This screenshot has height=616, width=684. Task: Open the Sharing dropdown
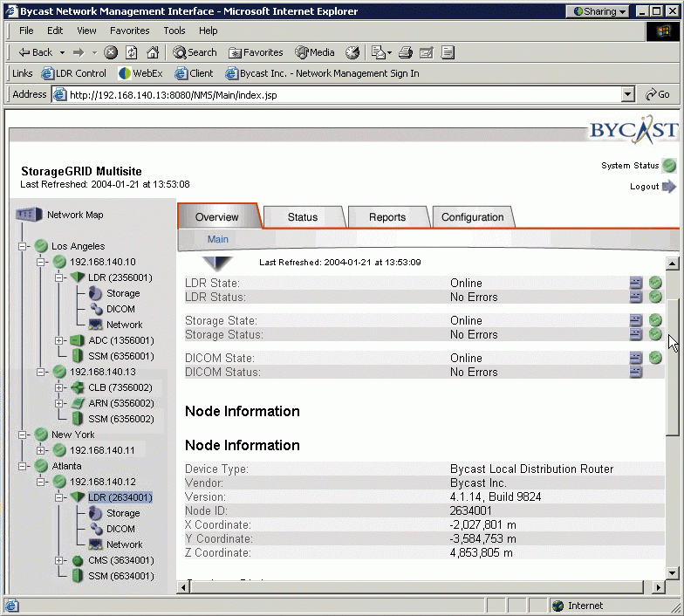[x=598, y=11]
